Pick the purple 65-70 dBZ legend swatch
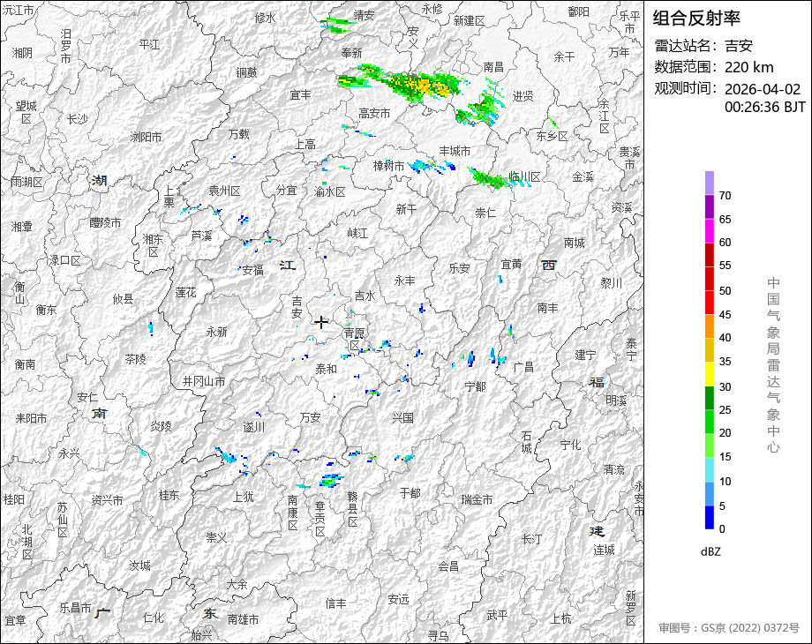This screenshot has height=644, width=812. (710, 207)
